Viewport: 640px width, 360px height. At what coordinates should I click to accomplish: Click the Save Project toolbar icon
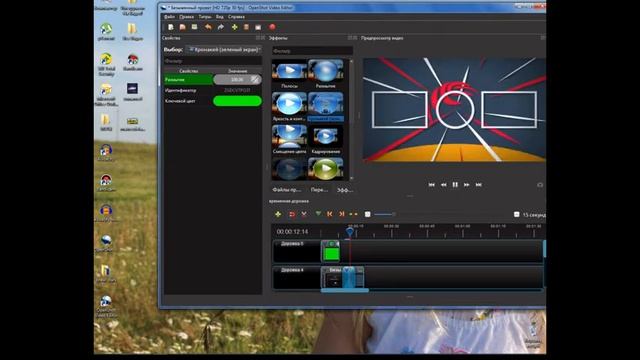(x=194, y=27)
